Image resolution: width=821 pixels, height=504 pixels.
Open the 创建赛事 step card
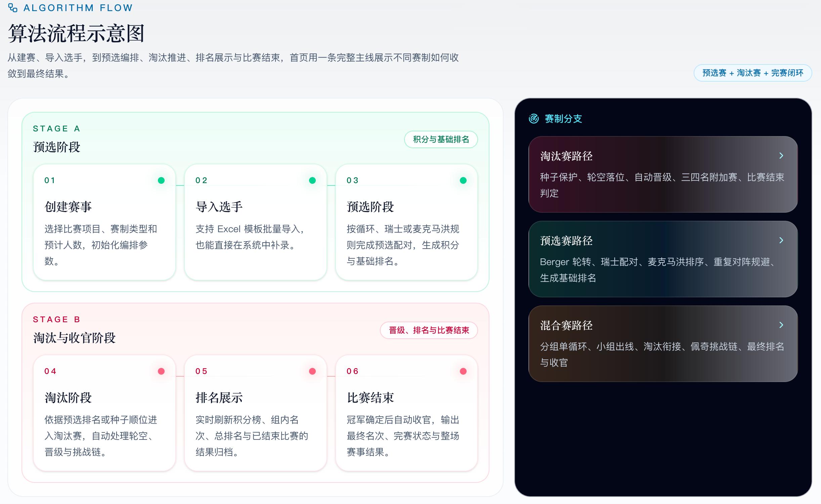[x=104, y=222]
